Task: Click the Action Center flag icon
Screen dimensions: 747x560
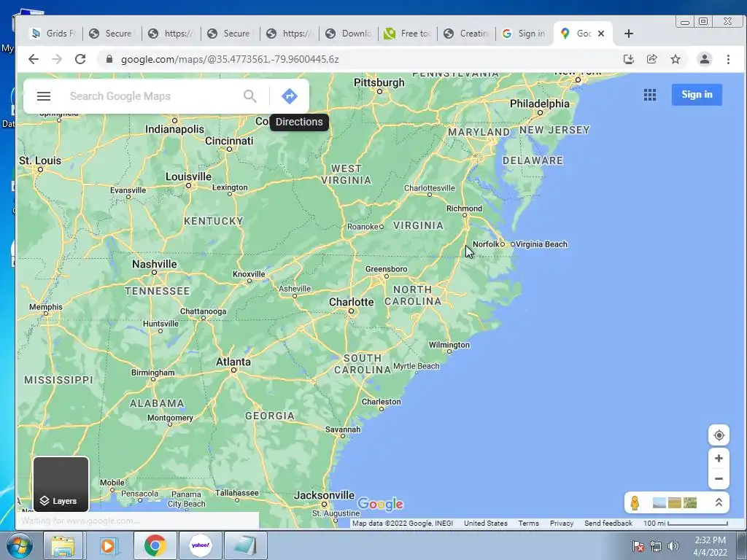Action: (x=638, y=546)
